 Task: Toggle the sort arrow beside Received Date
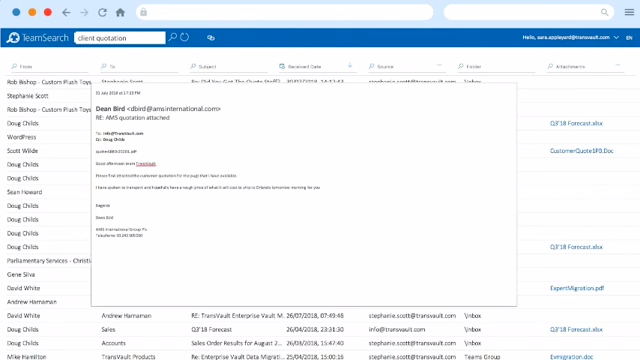(350, 65)
